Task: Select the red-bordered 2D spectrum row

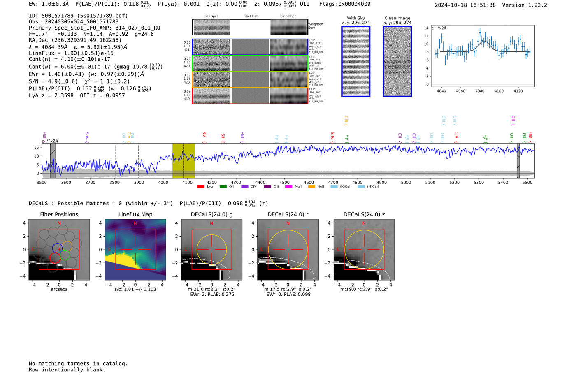Action: [x=250, y=96]
